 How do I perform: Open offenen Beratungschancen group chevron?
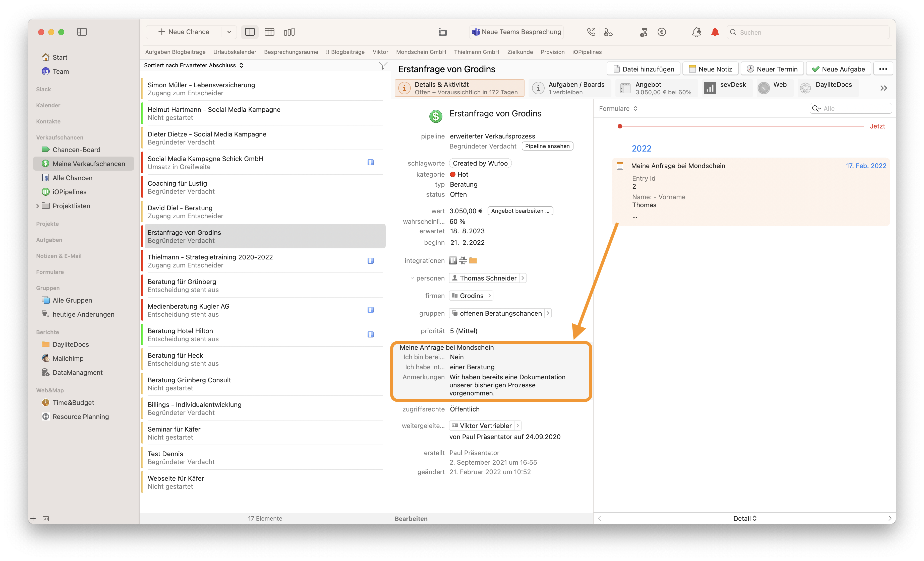click(548, 313)
